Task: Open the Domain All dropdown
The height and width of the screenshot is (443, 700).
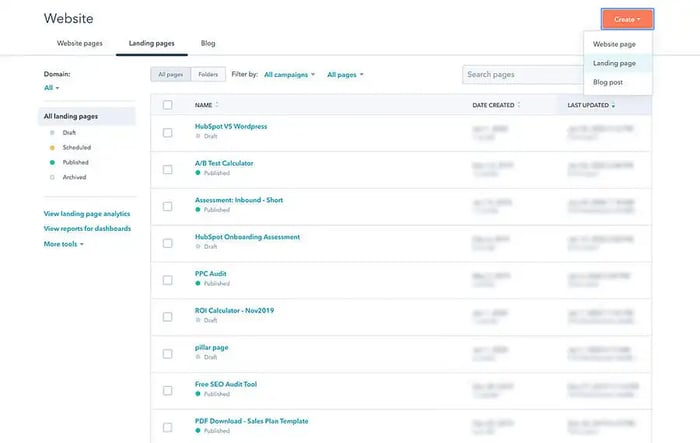Action: tap(51, 88)
